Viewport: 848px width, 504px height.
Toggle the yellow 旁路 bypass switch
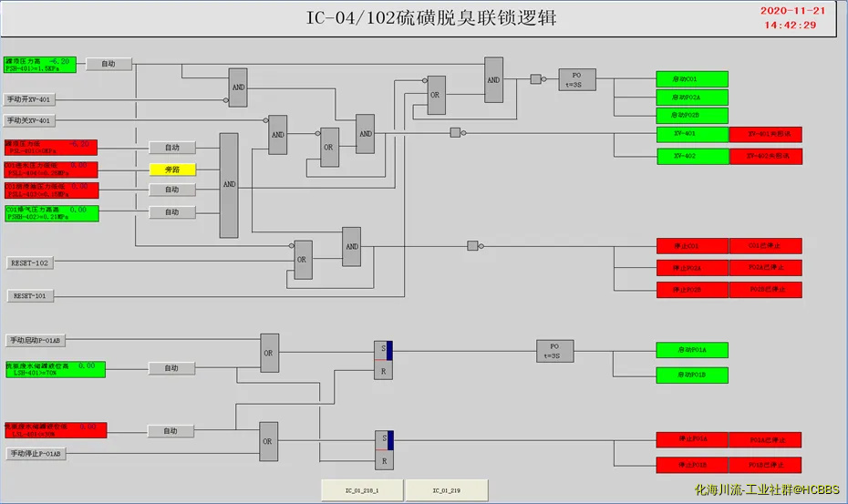tap(172, 170)
